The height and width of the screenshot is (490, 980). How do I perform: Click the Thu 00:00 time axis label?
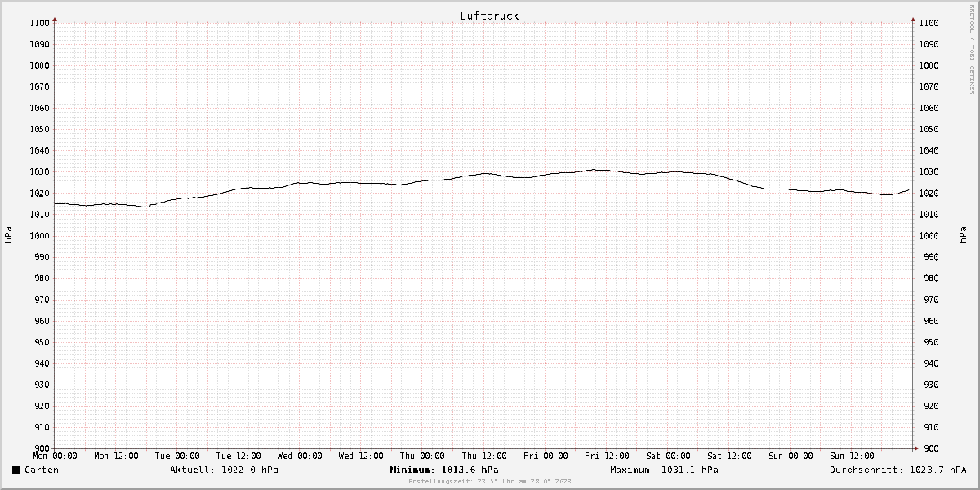click(422, 456)
